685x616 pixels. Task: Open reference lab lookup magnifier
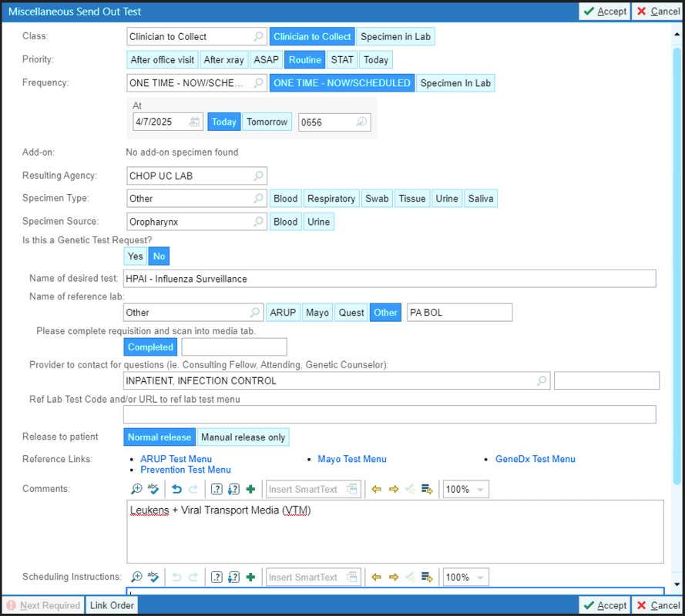(255, 312)
